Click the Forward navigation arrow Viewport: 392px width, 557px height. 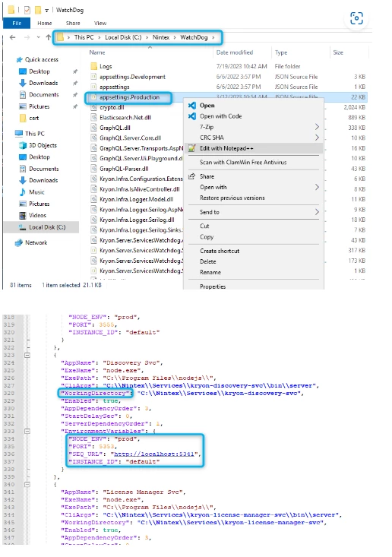pos(27,37)
